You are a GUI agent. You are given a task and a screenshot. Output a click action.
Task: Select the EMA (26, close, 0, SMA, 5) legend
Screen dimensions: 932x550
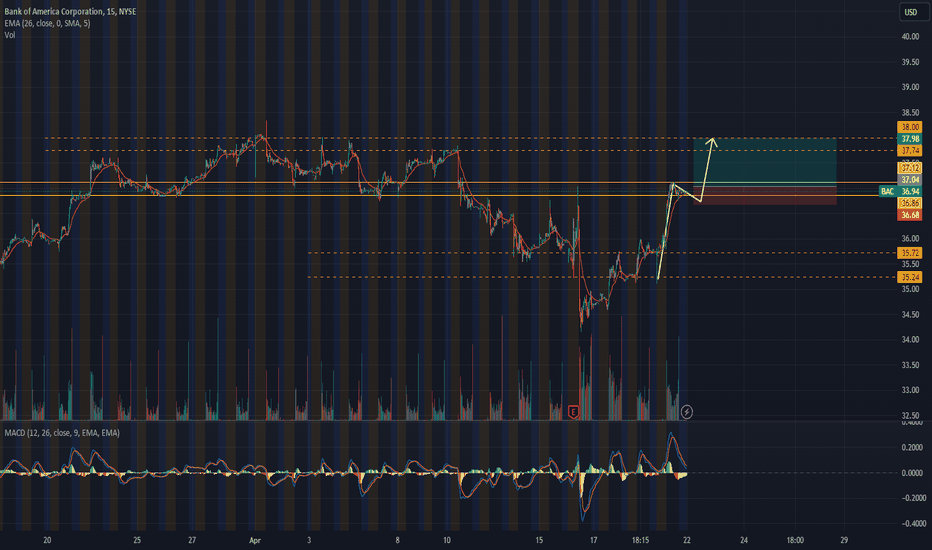coord(47,23)
